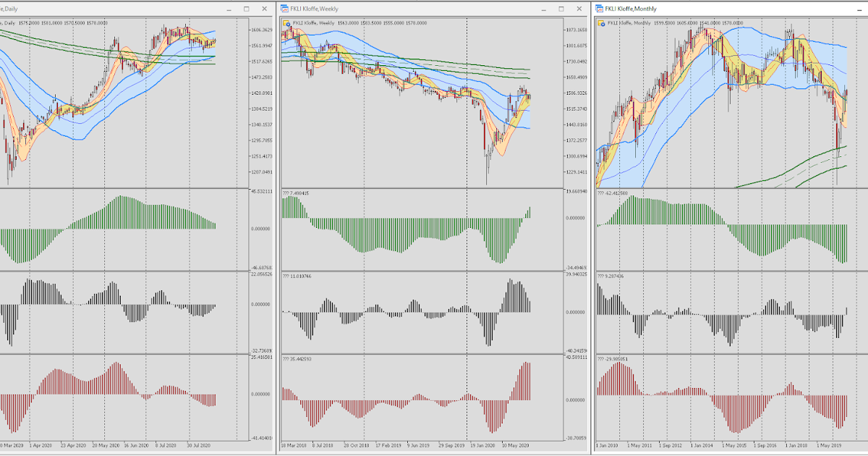Click the Monthly indicator label '??? 9.287436'

point(610,276)
